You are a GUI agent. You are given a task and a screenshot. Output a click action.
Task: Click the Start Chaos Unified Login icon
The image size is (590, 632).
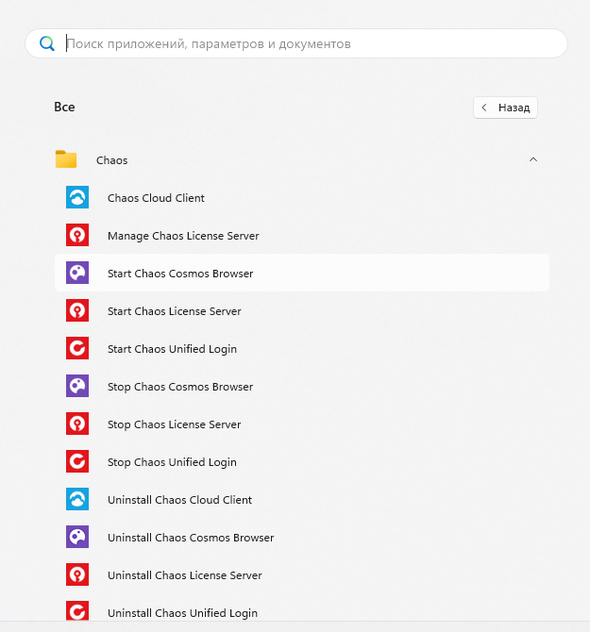(77, 348)
